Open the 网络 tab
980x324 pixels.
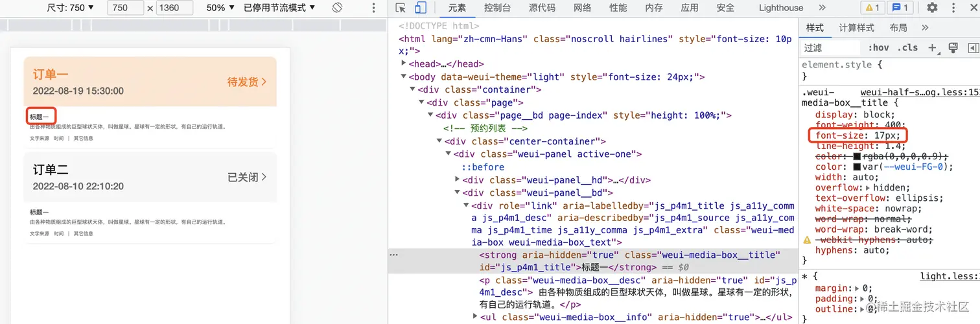pyautogui.click(x=582, y=8)
